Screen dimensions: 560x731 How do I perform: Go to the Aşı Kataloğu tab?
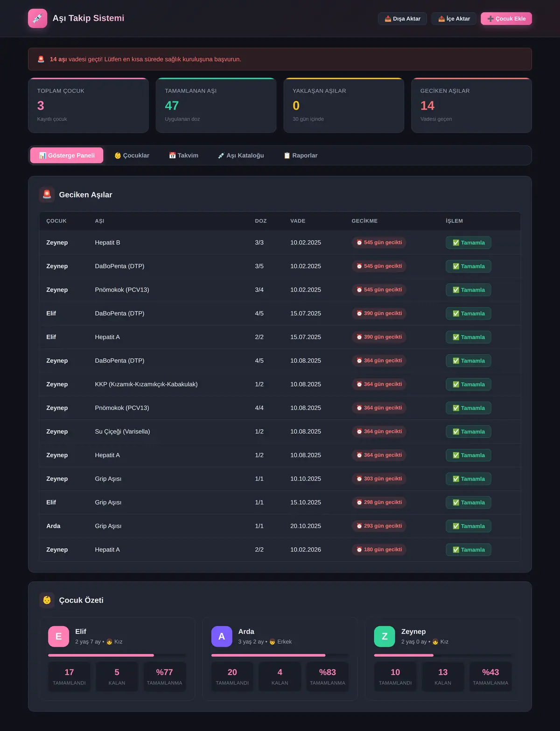tap(241, 155)
